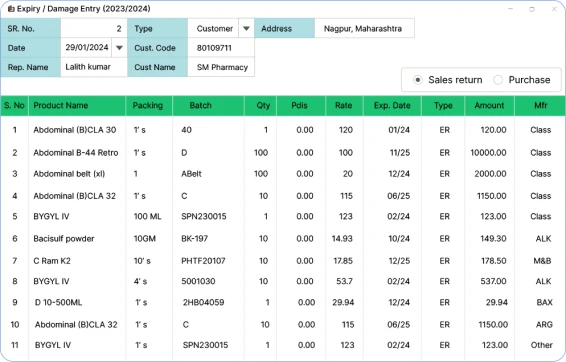Click manufacturer cell ARG

coord(544,324)
